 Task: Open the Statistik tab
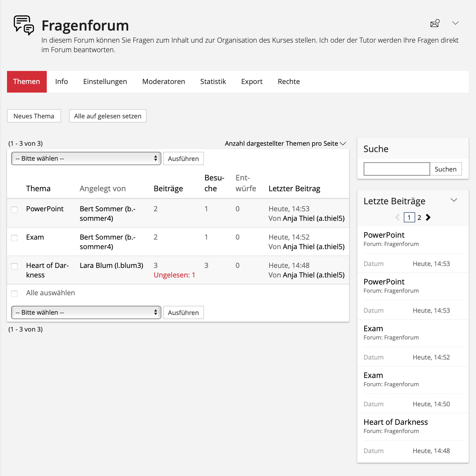point(213,82)
